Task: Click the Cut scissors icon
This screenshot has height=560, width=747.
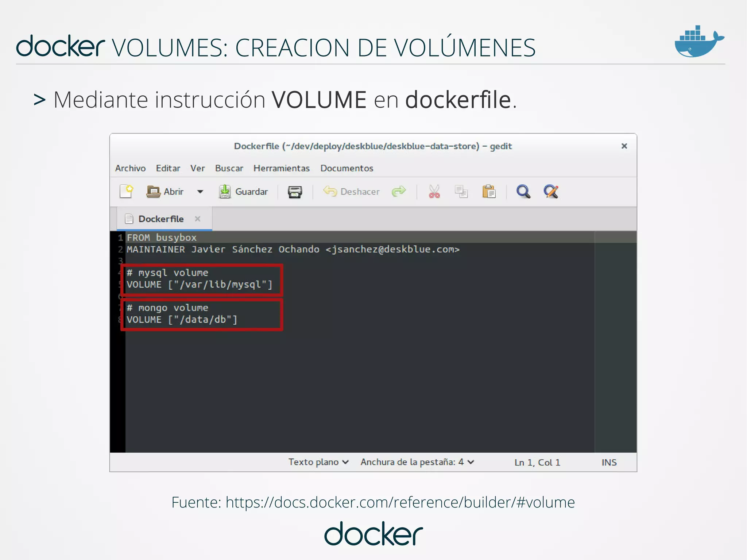Action: pos(434,192)
